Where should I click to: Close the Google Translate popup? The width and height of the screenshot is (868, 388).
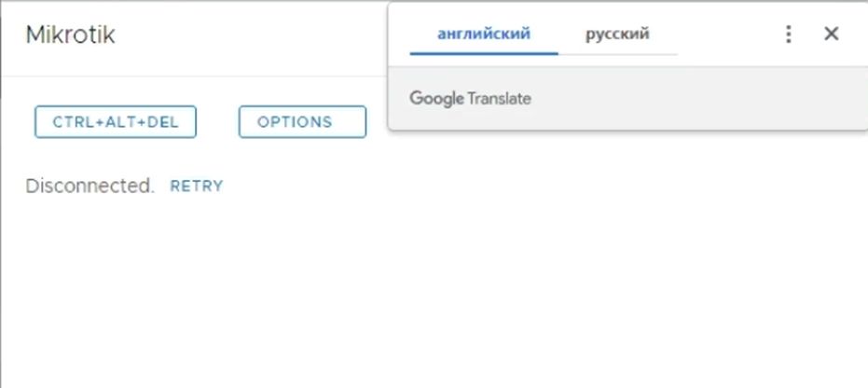[x=832, y=35]
